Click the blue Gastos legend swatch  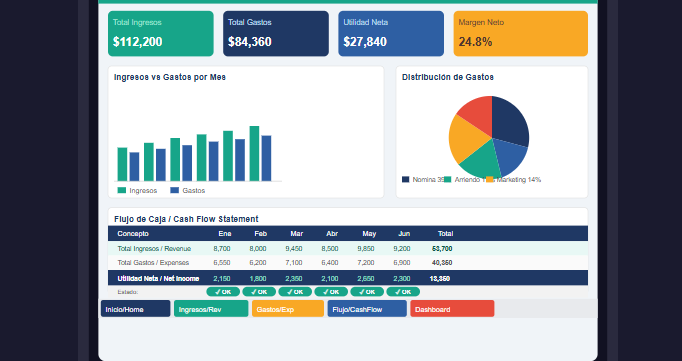point(174,191)
